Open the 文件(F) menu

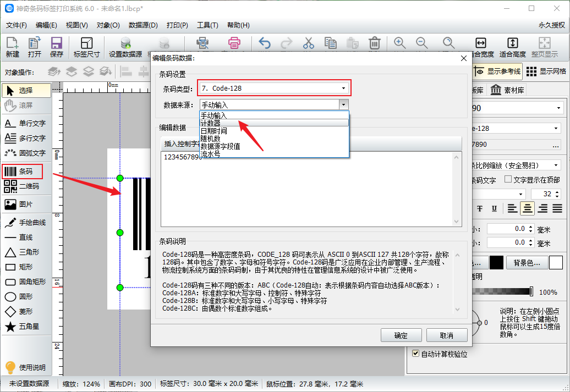[17, 25]
